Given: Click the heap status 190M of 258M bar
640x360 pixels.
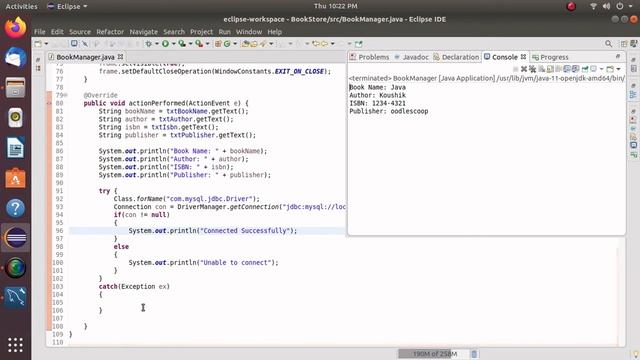Looking at the screenshot, I should (433, 354).
